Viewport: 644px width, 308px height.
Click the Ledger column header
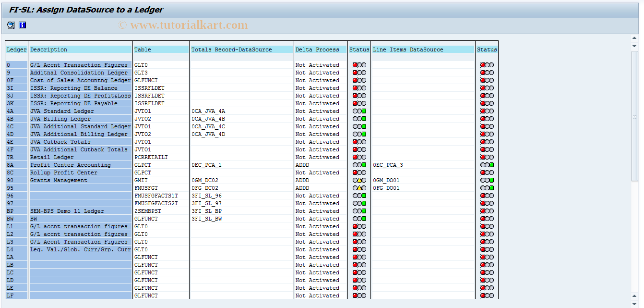17,49
